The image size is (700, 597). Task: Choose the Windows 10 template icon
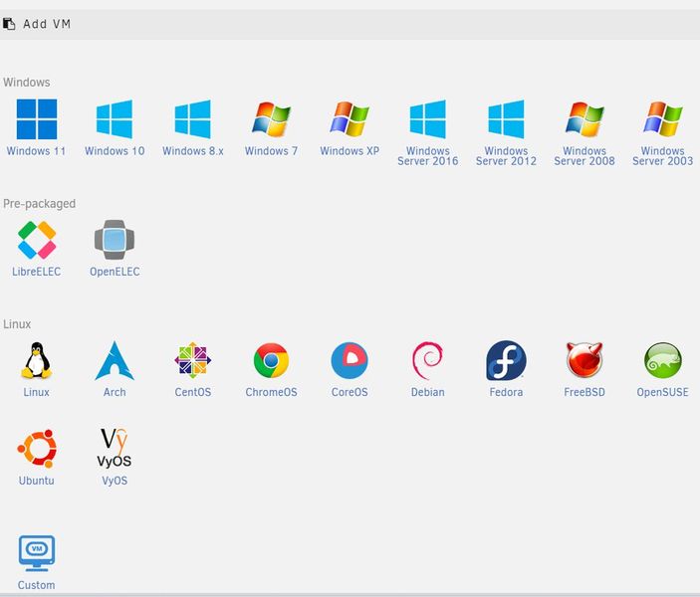(115, 119)
